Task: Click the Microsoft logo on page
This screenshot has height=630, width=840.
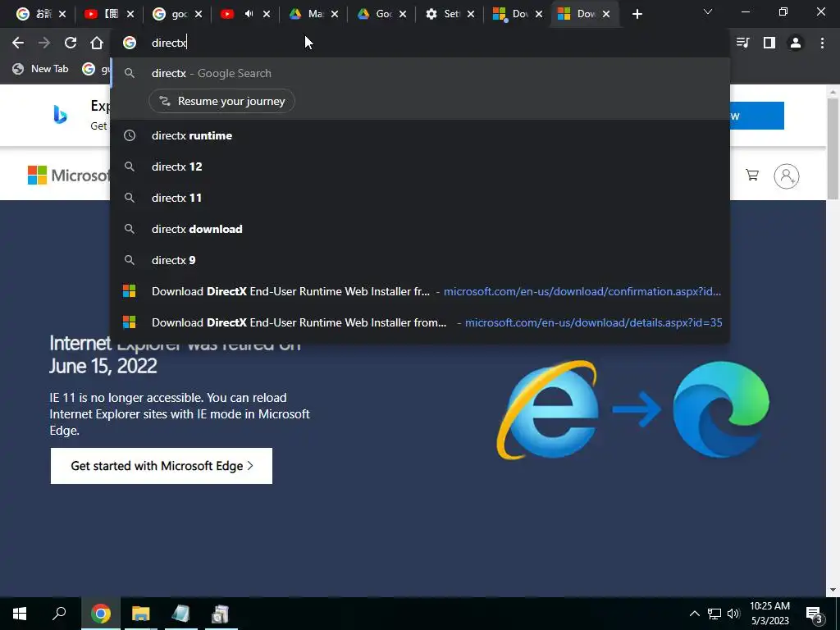Action: [67, 176]
